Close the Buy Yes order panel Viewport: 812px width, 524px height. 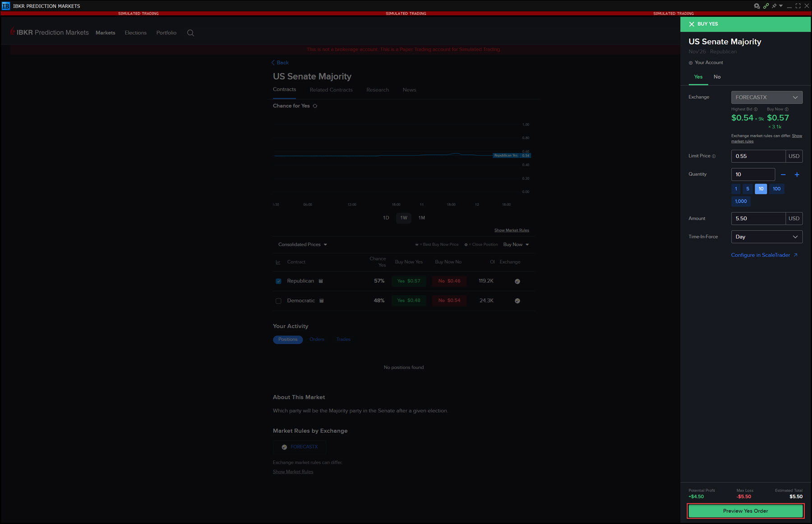692,24
